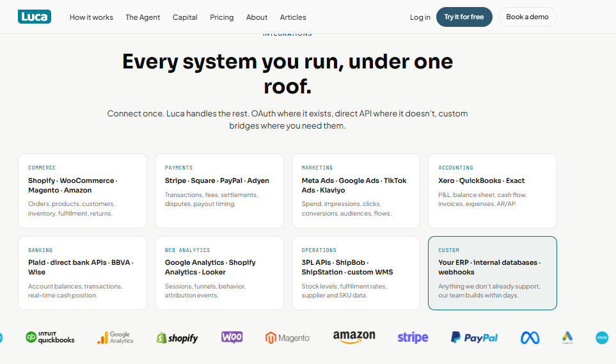Open the Articles page
This screenshot has width=616, height=364.
pos(293,17)
